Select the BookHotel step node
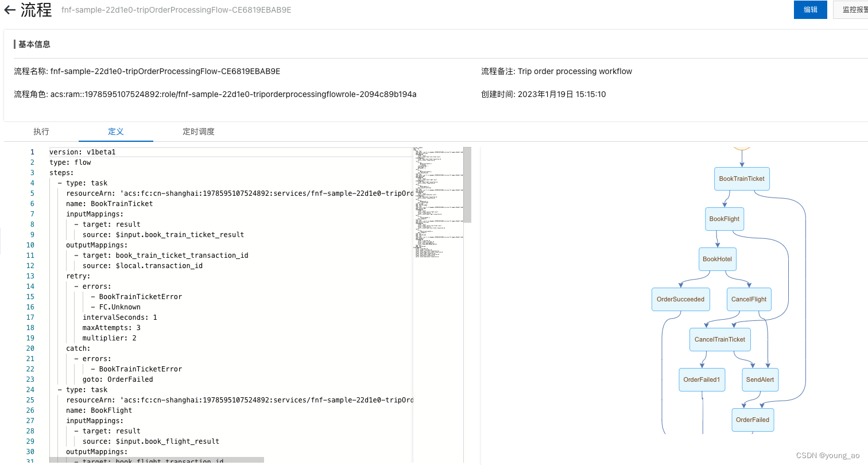 pos(717,259)
